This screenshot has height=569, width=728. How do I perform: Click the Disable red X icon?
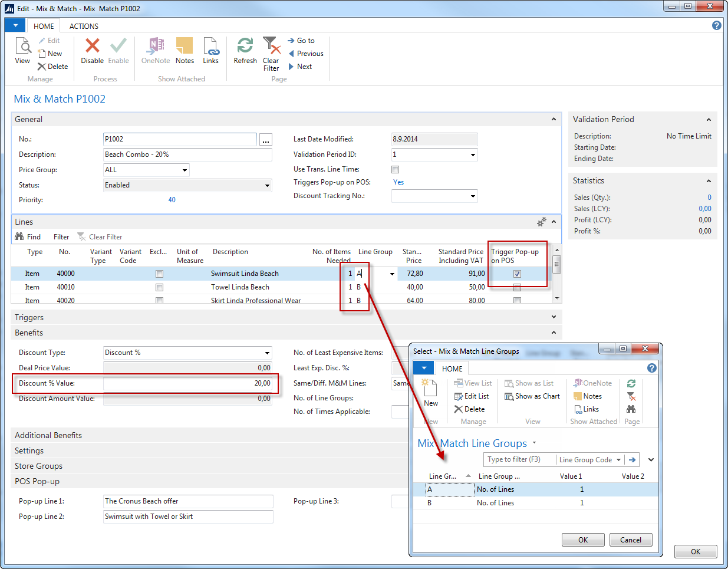(92, 46)
